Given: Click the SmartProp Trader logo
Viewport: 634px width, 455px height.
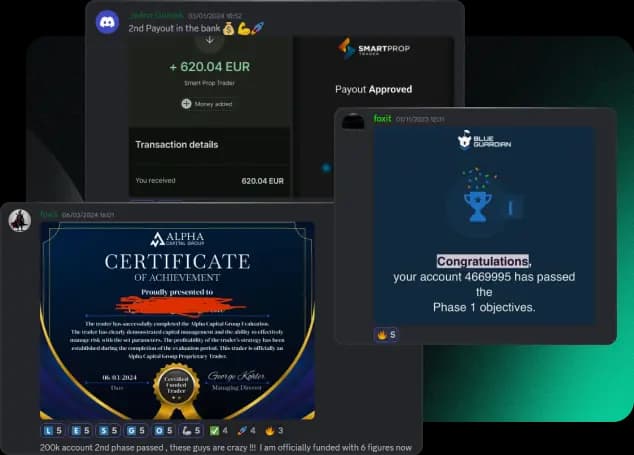Looking at the screenshot, I should [374, 49].
